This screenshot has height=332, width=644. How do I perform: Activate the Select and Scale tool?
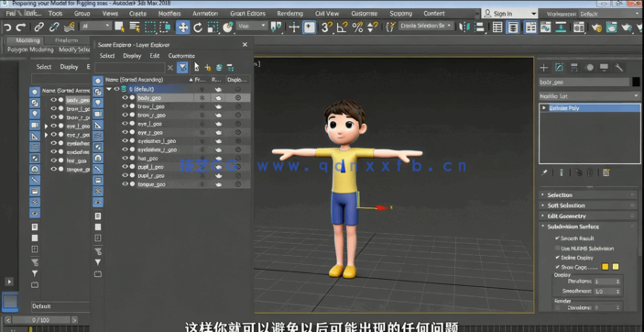pyautogui.click(x=213, y=28)
